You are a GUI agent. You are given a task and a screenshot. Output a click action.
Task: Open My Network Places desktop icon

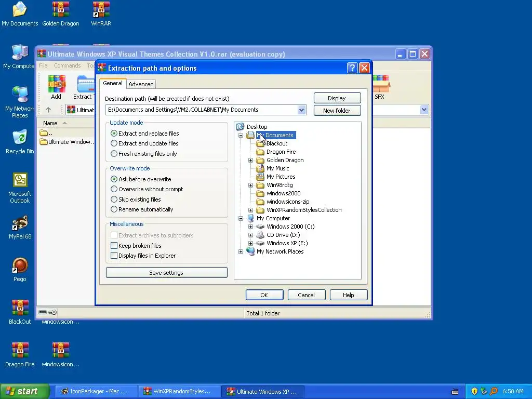(x=20, y=102)
